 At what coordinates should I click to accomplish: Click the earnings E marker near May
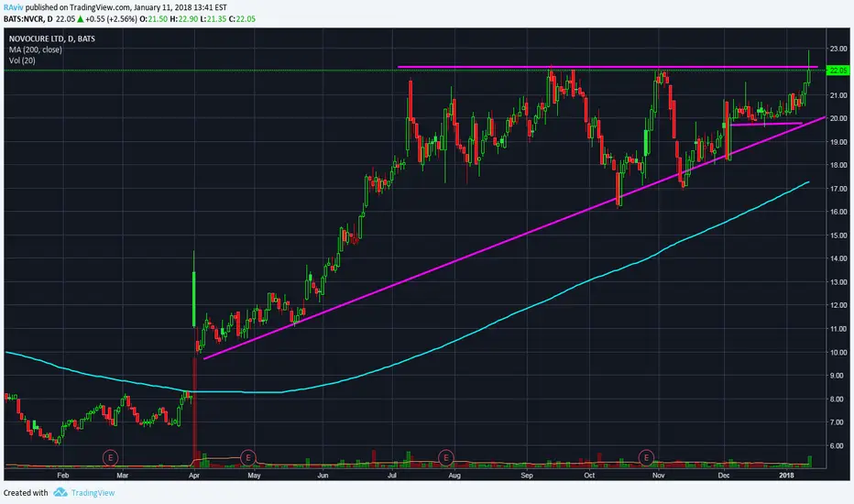click(x=248, y=457)
